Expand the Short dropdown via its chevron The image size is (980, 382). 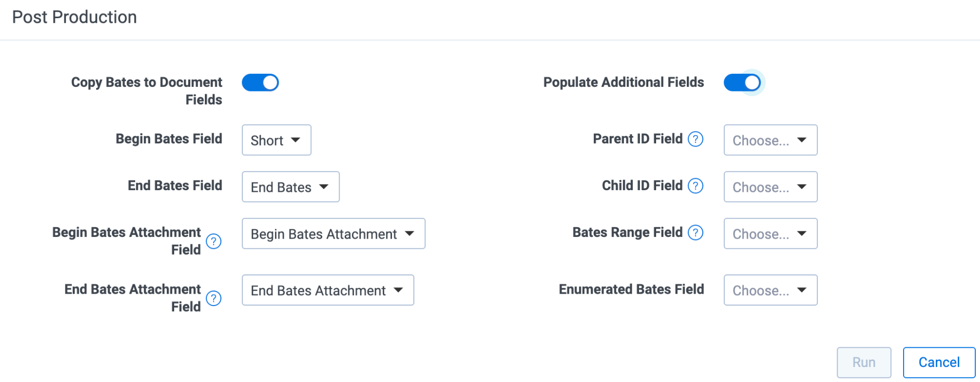pos(295,140)
